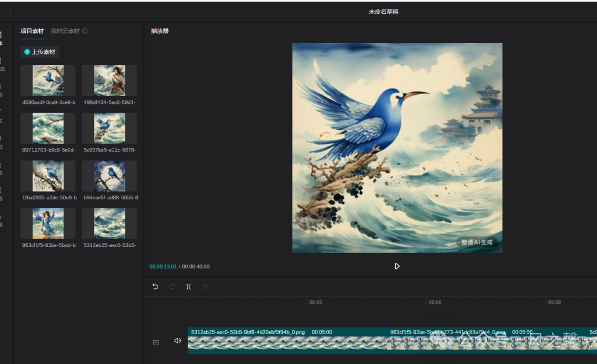The width and height of the screenshot is (597, 364).
Task: Click the file name 5c937ba5-a12c-5078-
Action: pos(109,150)
